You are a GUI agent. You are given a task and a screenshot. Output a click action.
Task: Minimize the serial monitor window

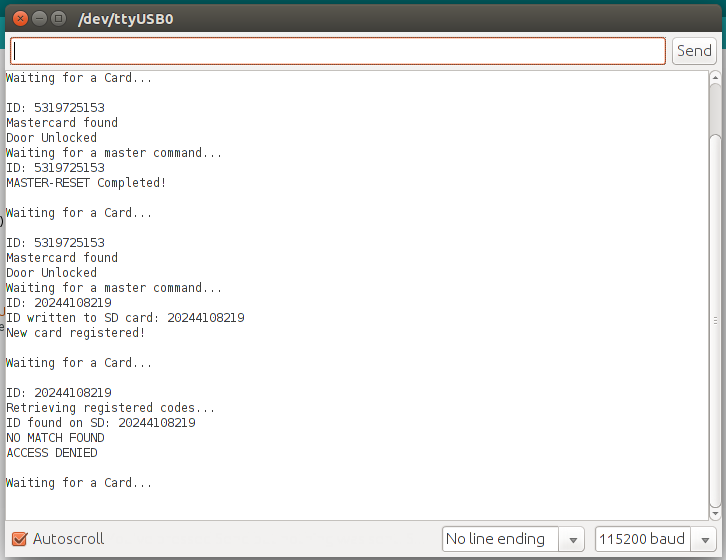tap(39, 19)
